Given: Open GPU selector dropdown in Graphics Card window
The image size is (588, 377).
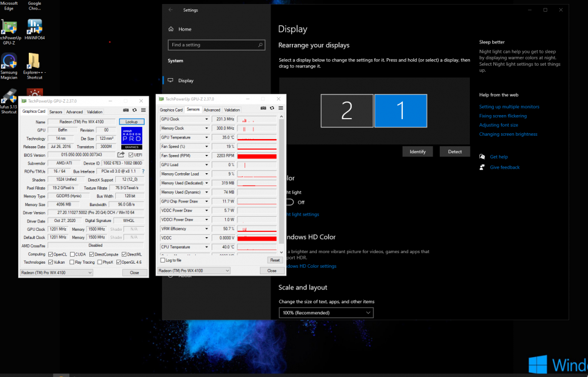Looking at the screenshot, I should [x=56, y=272].
